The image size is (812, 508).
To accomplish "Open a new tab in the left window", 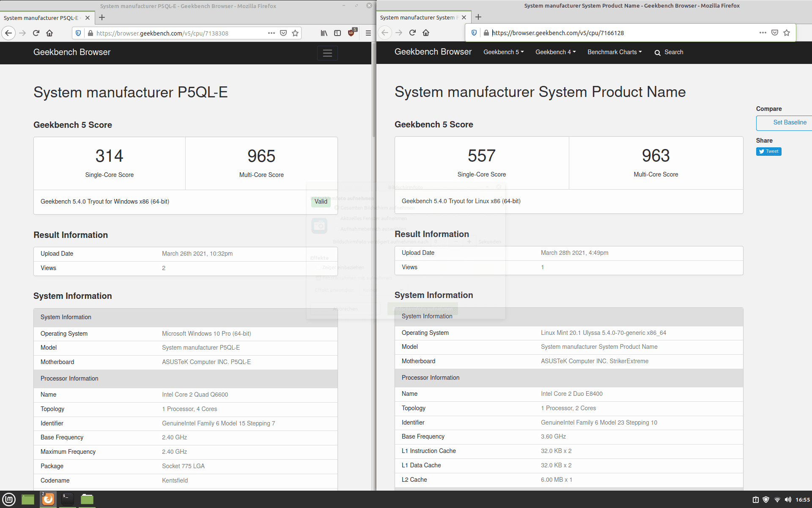I will [102, 17].
